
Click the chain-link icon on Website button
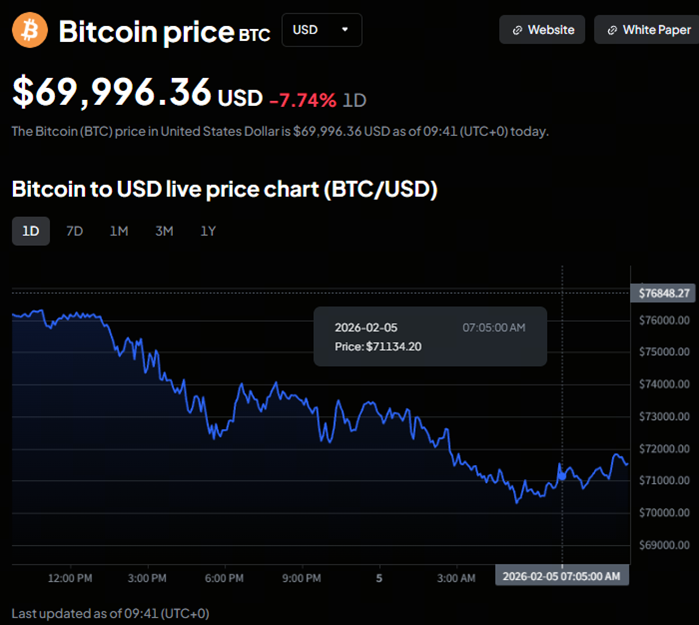pyautogui.click(x=517, y=30)
